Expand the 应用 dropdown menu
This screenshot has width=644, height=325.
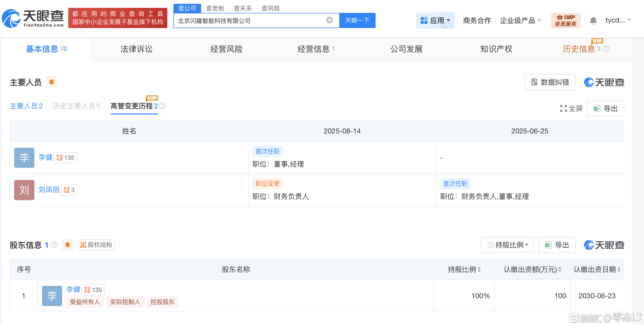[435, 20]
